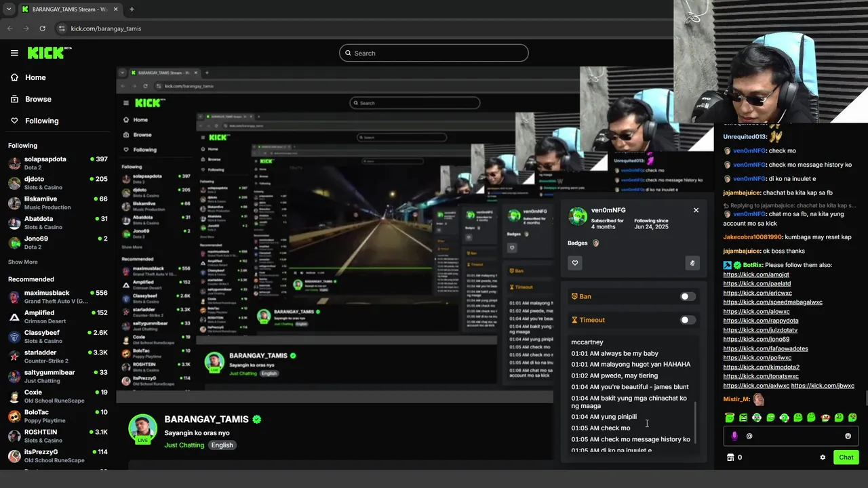Open the https://kick.com/jbwxc chat link
The image size is (868, 488).
coord(823,386)
